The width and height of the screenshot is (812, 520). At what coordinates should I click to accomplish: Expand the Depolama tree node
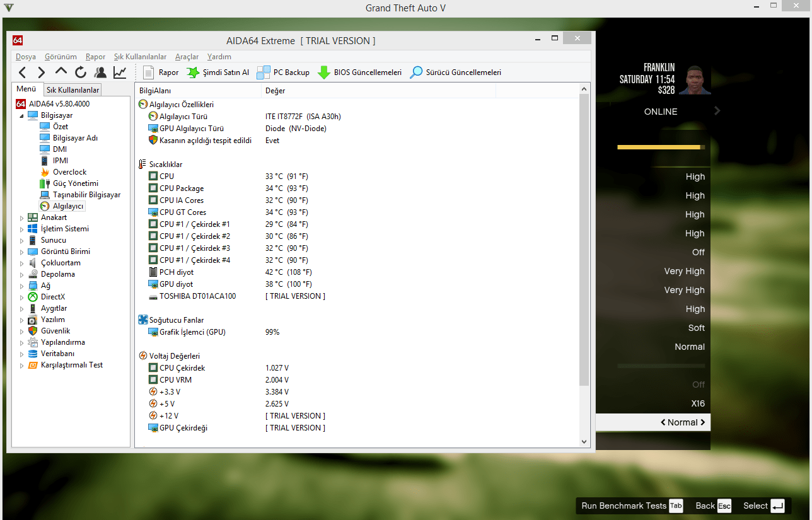point(21,274)
